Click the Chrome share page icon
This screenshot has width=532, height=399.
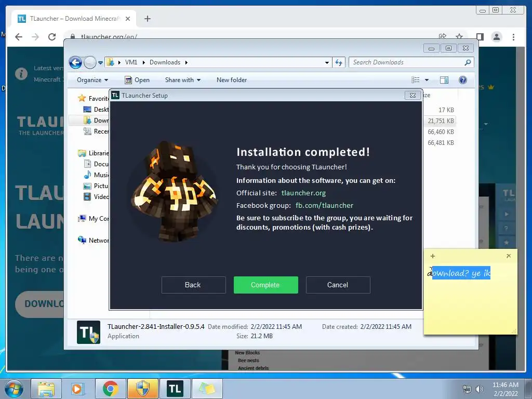click(443, 36)
